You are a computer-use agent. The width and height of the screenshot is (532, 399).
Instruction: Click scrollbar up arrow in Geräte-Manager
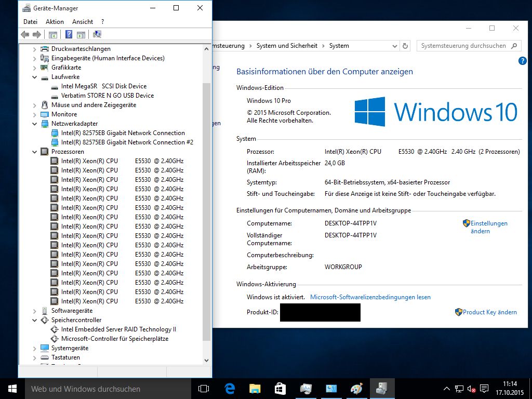pyautogui.click(x=206, y=49)
